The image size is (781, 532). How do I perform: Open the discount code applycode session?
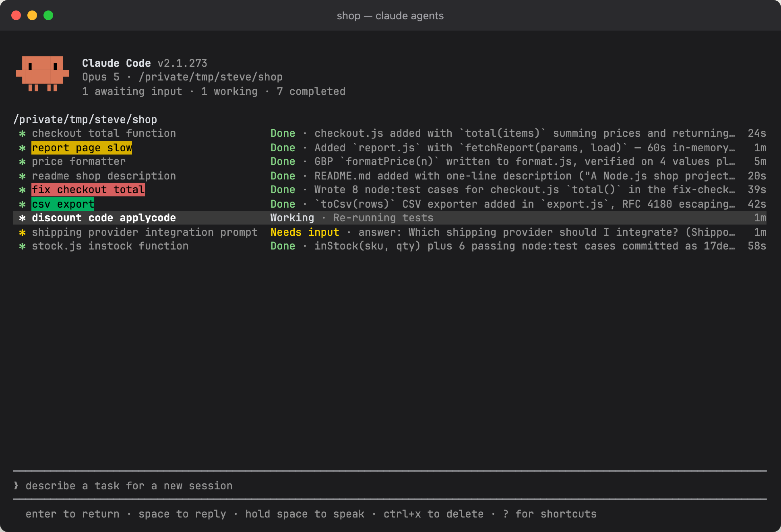(390, 218)
